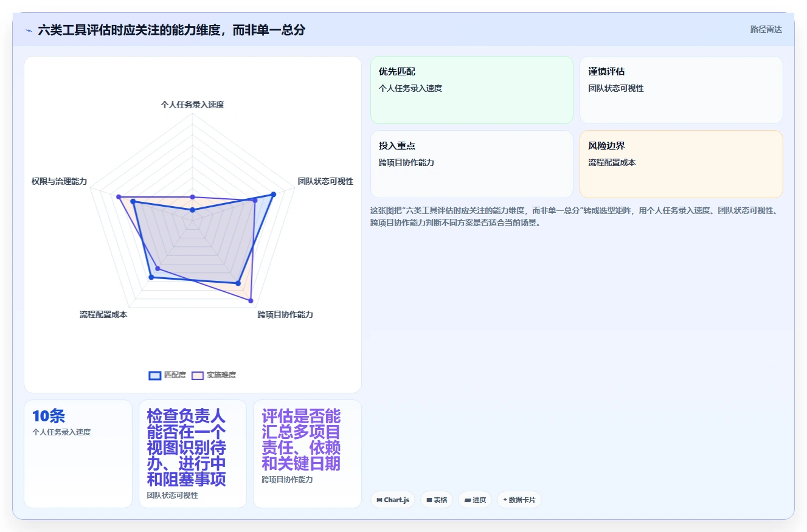807x532 pixels.
Task: Click the 路径雷达 label in the header
Action: tap(766, 29)
